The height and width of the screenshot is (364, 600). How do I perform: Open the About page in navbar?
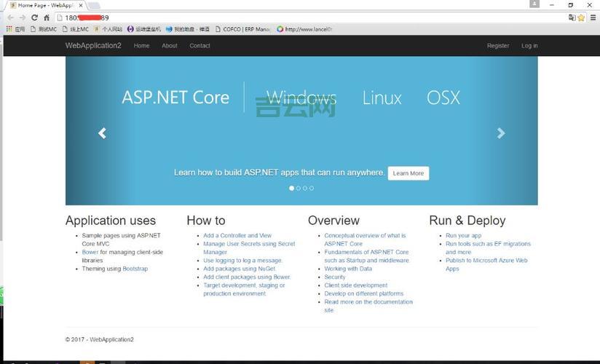pyautogui.click(x=170, y=46)
